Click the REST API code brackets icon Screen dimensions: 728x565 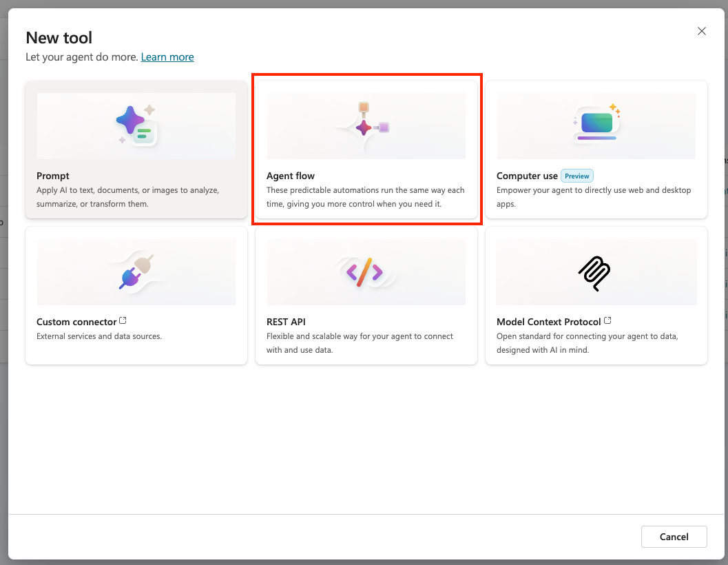coord(365,272)
